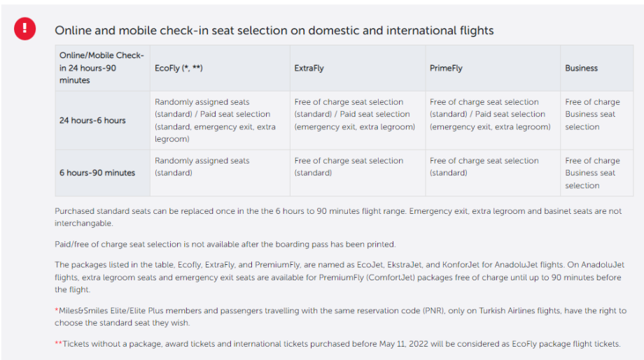
Task: Select the ExtraFly column header
Action: coord(309,69)
